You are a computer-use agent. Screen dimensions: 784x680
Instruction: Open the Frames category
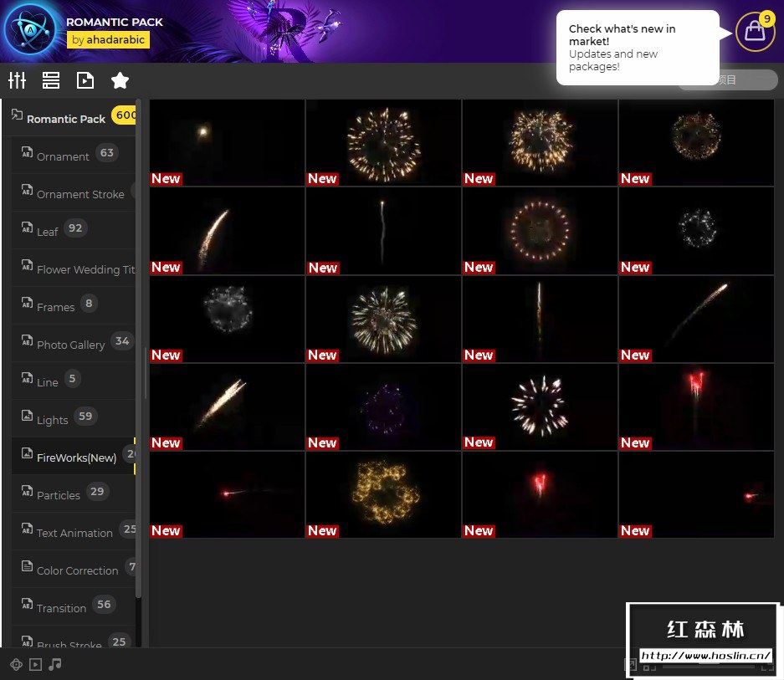pos(74,305)
